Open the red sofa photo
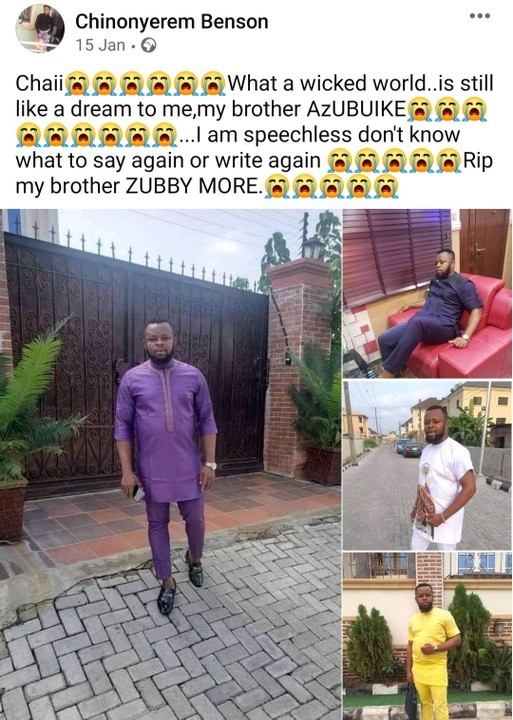The height and width of the screenshot is (720, 513). 427,293
